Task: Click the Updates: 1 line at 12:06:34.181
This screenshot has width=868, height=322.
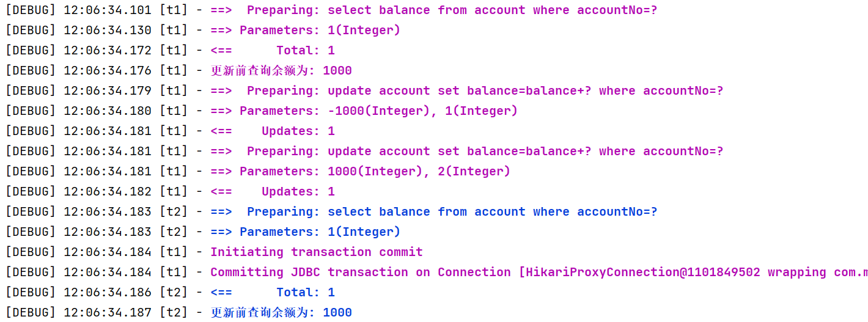Action: (170, 131)
